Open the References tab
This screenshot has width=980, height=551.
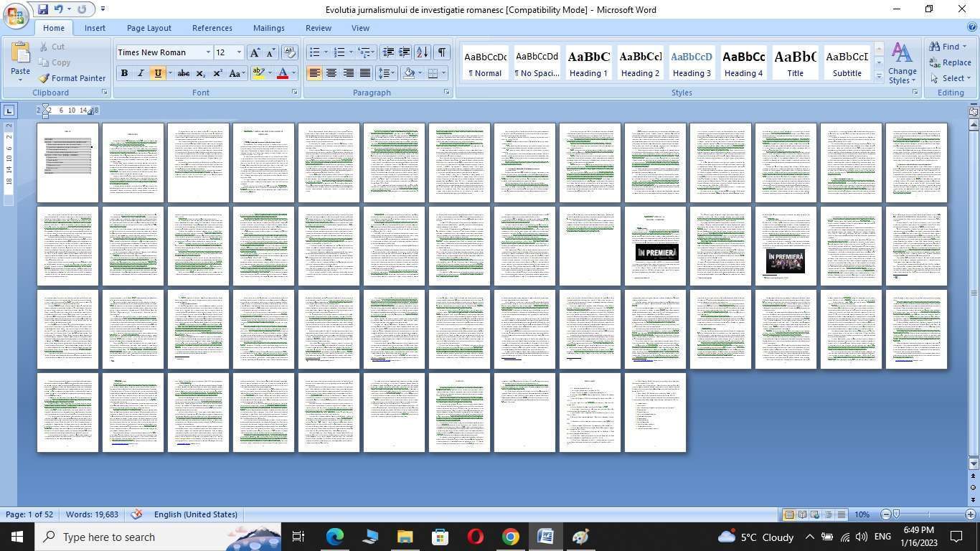[x=212, y=28]
